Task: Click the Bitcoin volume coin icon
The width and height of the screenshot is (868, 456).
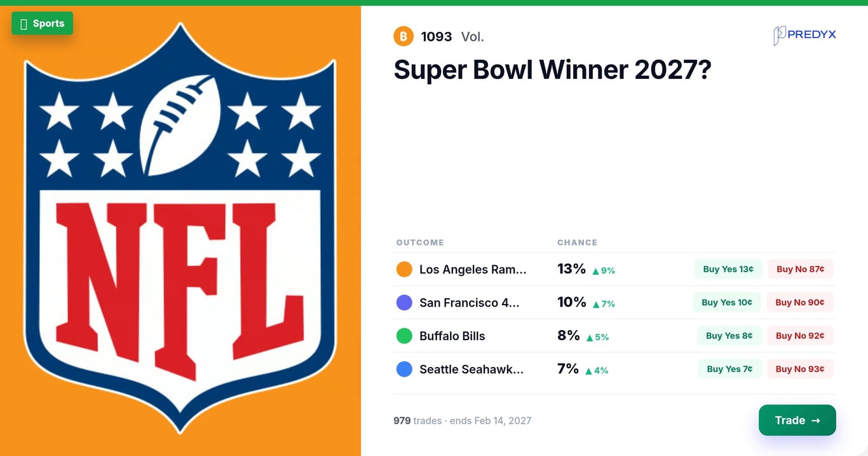Action: [403, 36]
